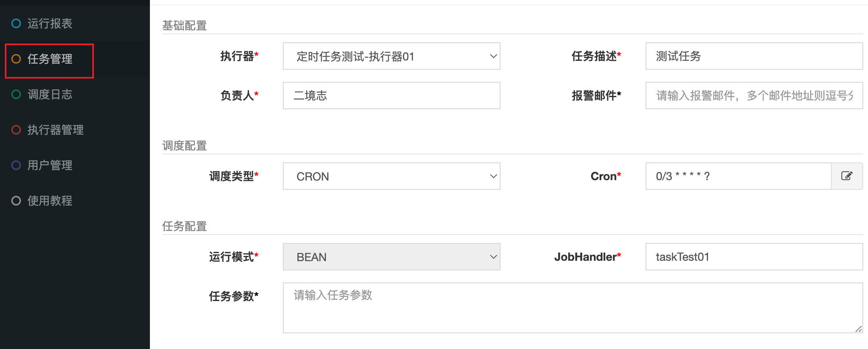
Task: Click the orange circle icon beside 任务管理
Action: pyautogui.click(x=16, y=59)
